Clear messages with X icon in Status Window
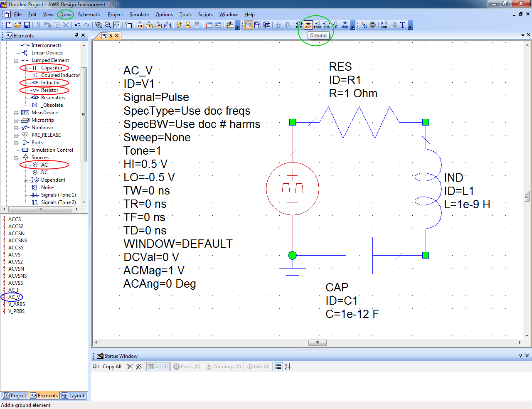This screenshot has height=409, width=532. (x=130, y=367)
